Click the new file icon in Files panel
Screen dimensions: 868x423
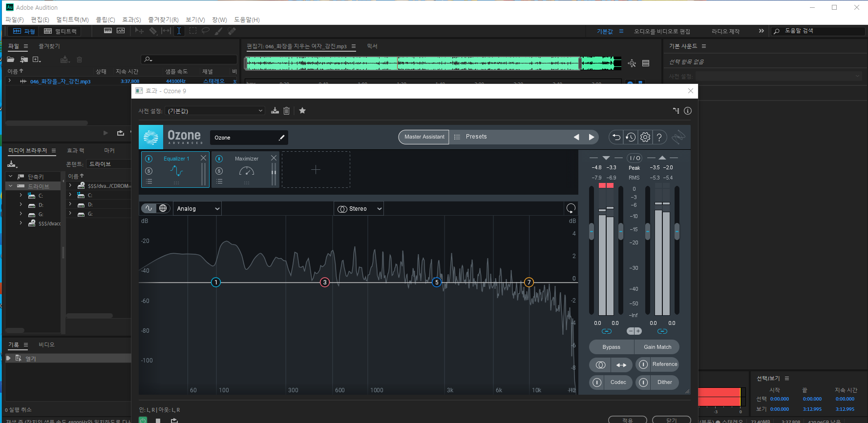37,60
